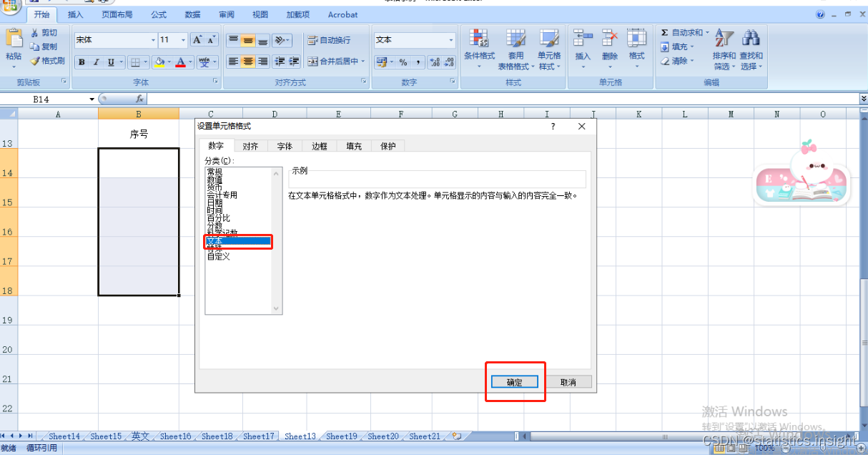
Task: Click the percent style icon
Action: pyautogui.click(x=403, y=62)
